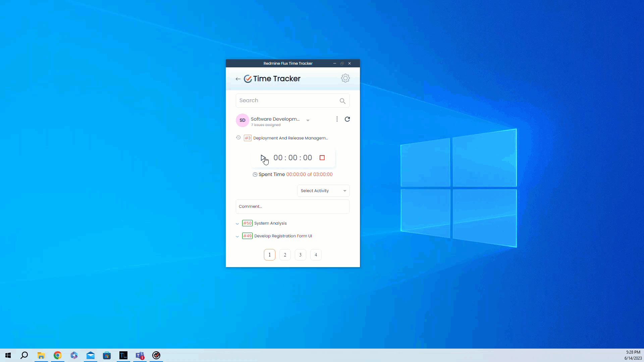The width and height of the screenshot is (644, 362).
Task: Stop the timer with the red stop button
Action: pyautogui.click(x=322, y=158)
